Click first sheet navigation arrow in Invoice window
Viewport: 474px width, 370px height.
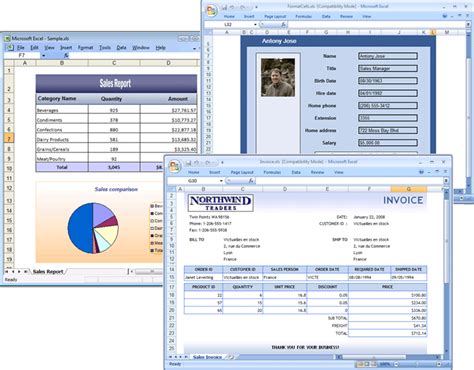pyautogui.click(x=170, y=357)
